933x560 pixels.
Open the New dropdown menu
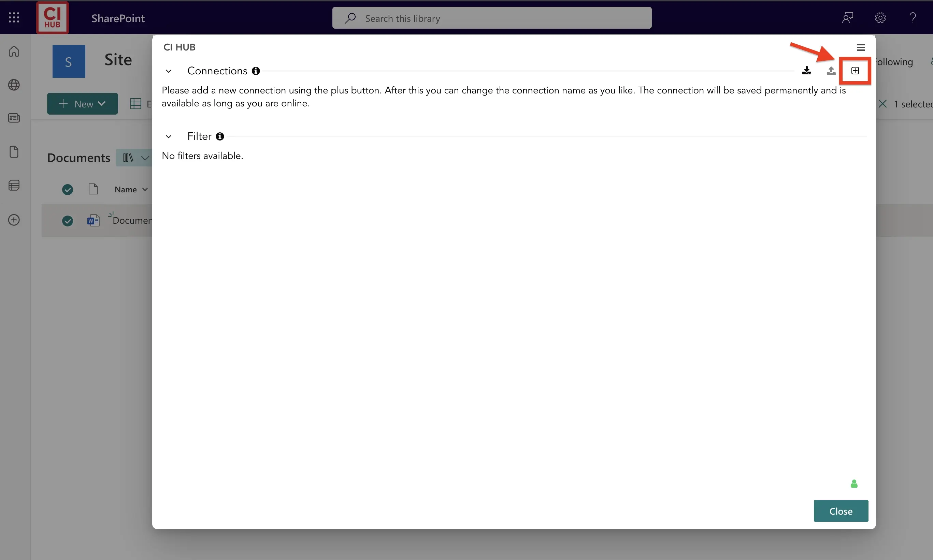(82, 103)
